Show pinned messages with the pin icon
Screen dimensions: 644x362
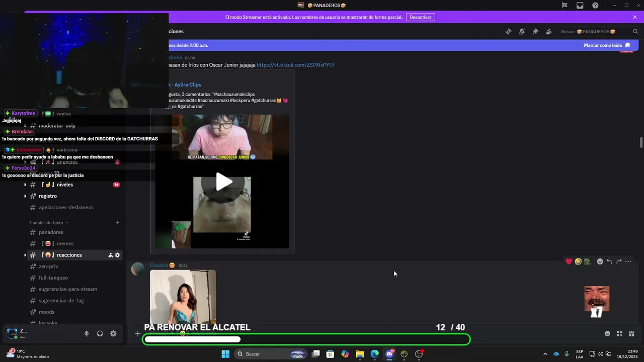535,32
